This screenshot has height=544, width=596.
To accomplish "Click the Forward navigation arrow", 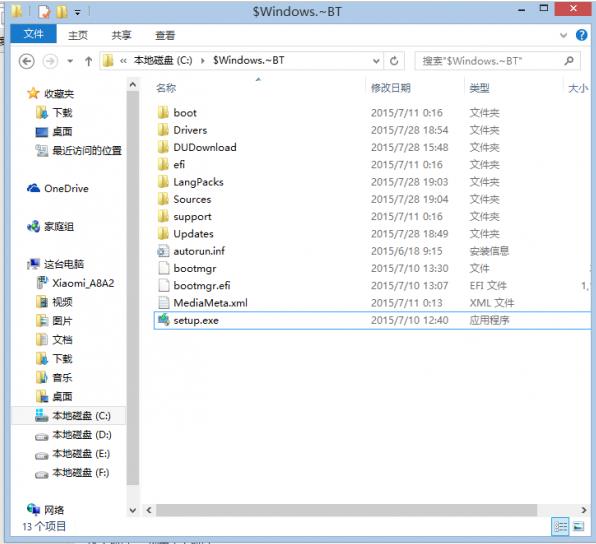I will pos(50,61).
